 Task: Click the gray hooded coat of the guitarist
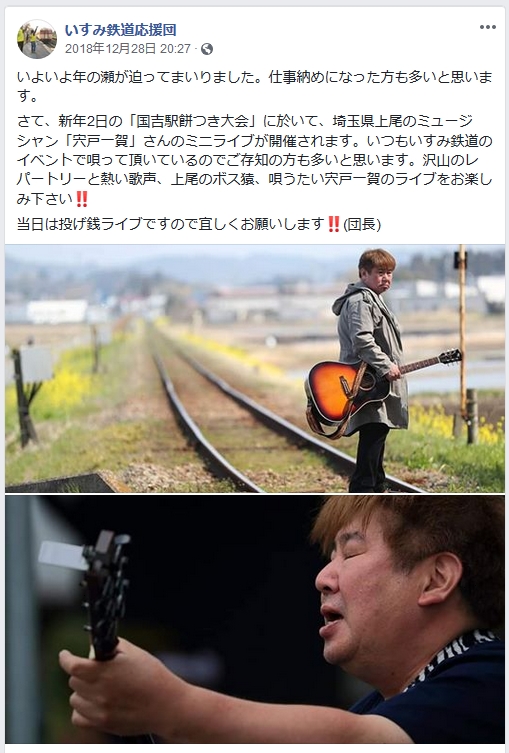pyautogui.click(x=369, y=353)
